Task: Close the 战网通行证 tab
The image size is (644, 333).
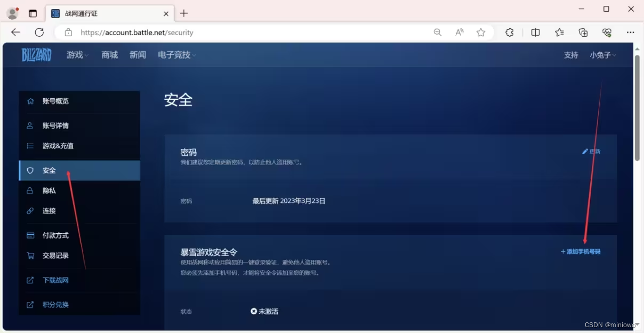Action: tap(166, 13)
